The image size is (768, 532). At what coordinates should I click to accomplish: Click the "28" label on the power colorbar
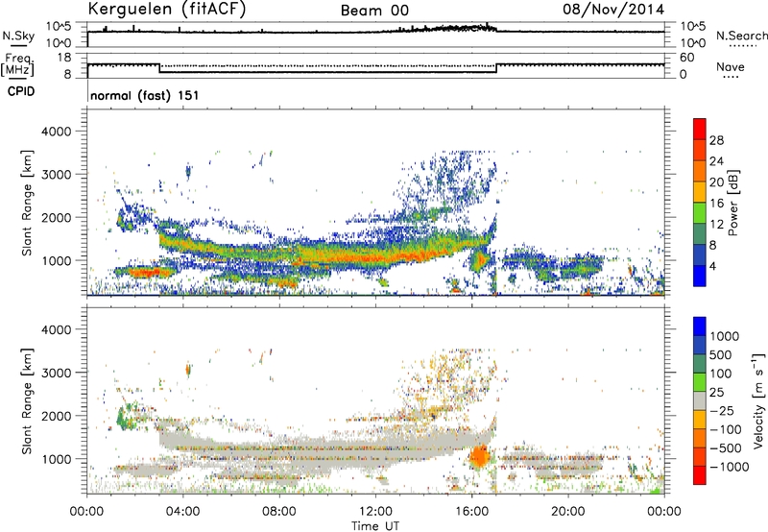[x=716, y=140]
